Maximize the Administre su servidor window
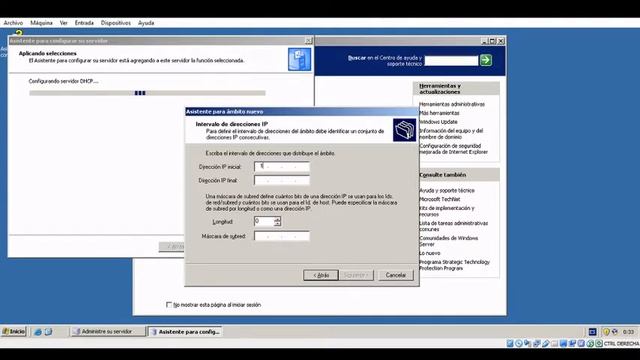Image resolution: width=640 pixels, height=360 pixels. pyautogui.click(x=492, y=41)
